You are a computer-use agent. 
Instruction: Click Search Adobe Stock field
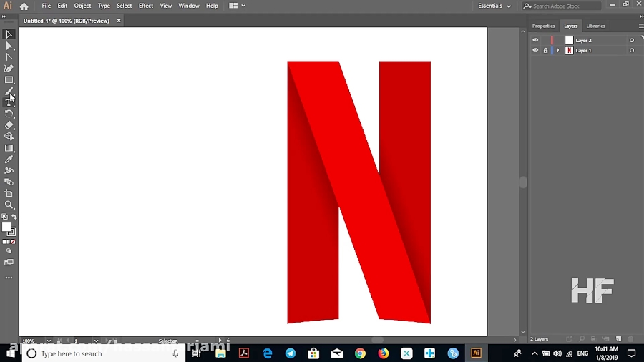pos(562,6)
